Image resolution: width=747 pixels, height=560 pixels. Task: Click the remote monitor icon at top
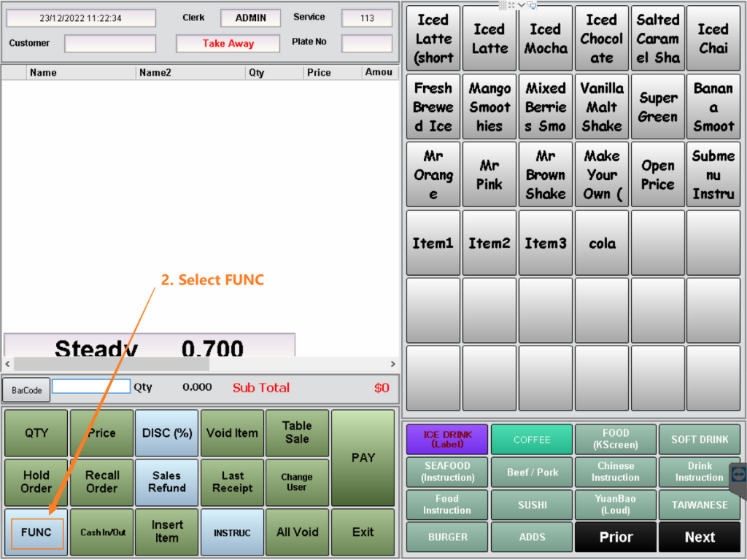coord(533,5)
